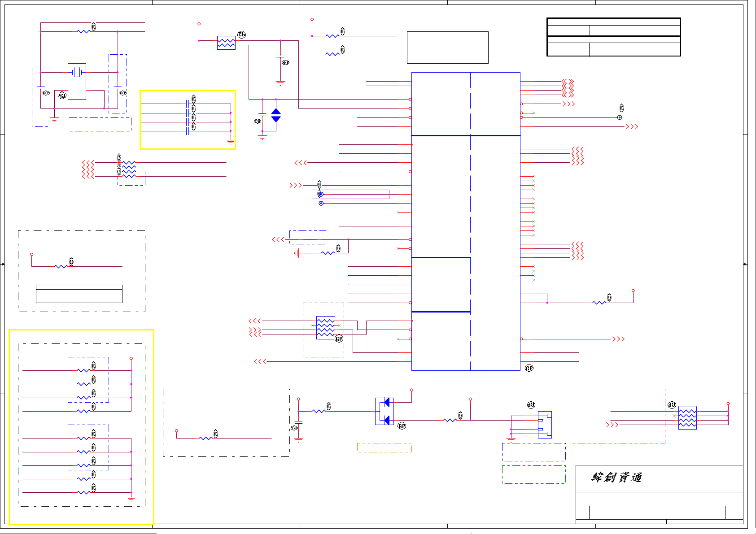
Task: Select the dual-diode package symbol
Action: (385, 411)
